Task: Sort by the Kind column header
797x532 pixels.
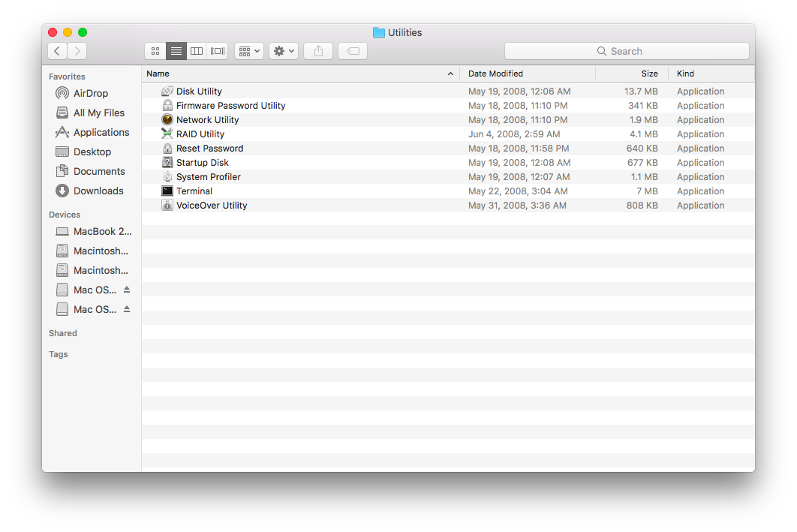Action: (711, 74)
